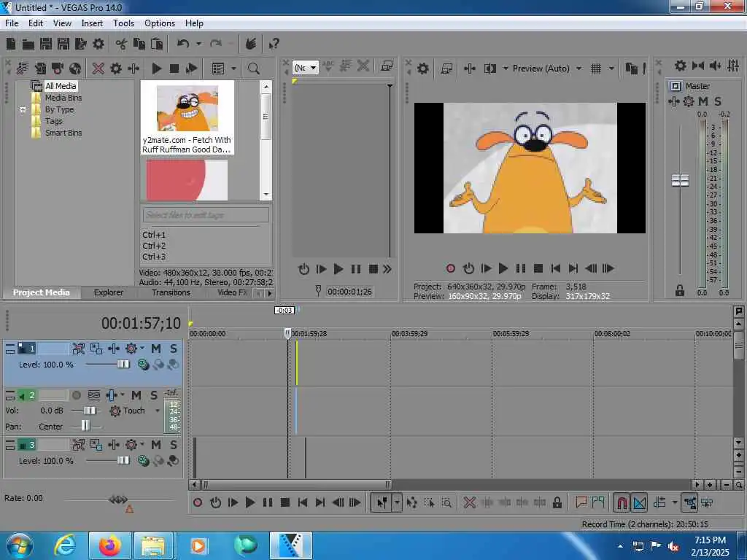Select the Smart Bins folder
This screenshot has width=747, height=560.
(63, 133)
